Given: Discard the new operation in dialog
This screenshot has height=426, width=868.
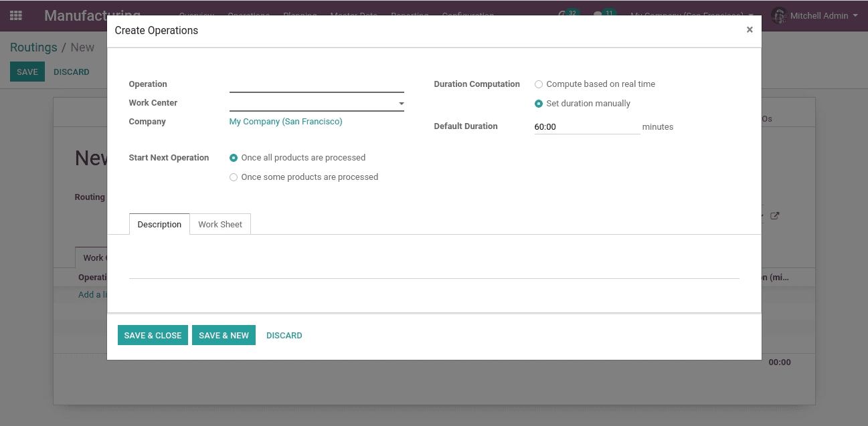Looking at the screenshot, I should [x=284, y=335].
